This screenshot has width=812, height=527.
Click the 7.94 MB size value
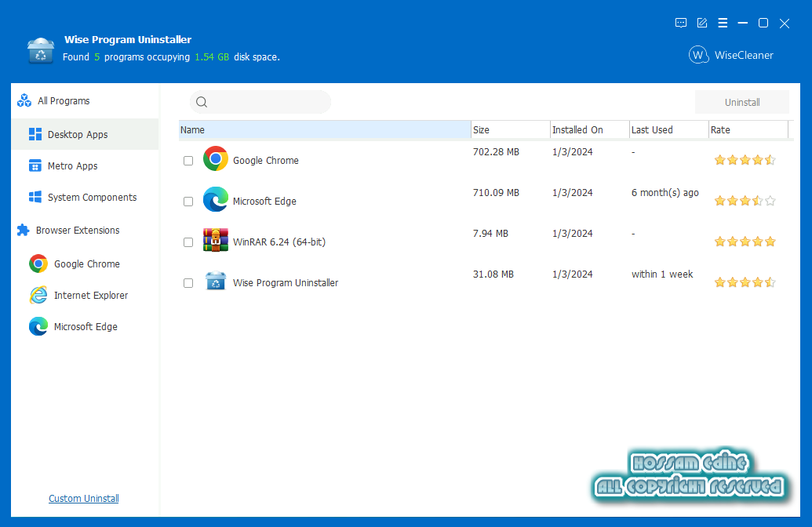490,234
